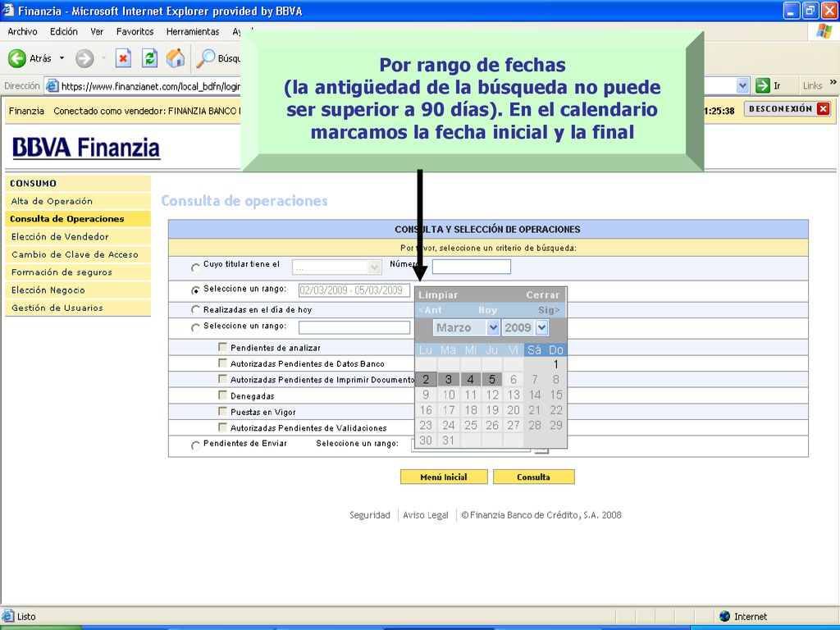Screen dimensions: 840x630
Task: Select day 26 in the calendar
Action: coord(492,426)
